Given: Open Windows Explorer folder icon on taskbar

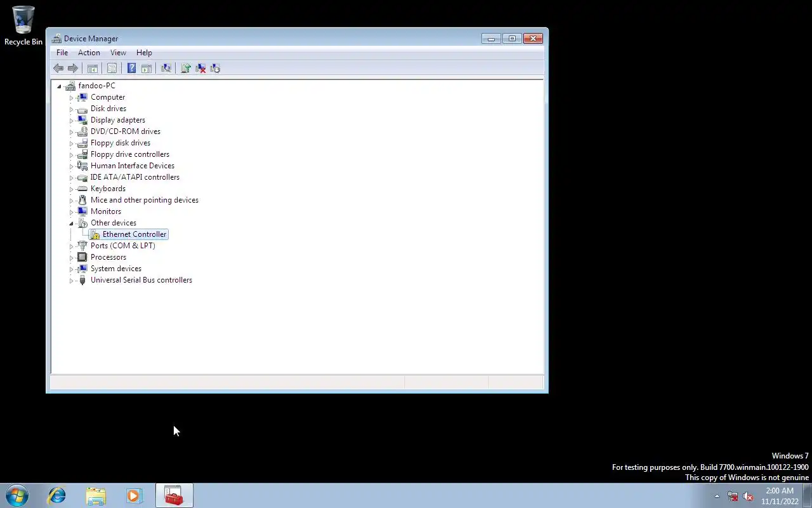Looking at the screenshot, I should [96, 495].
